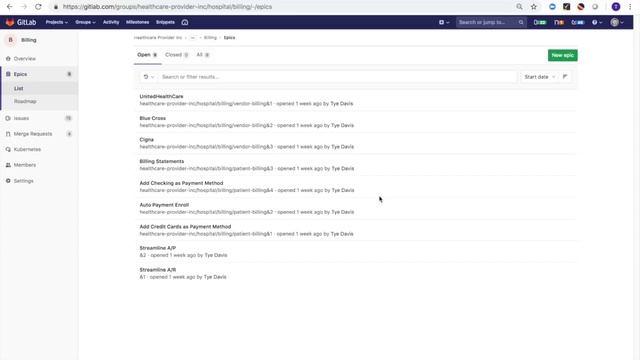The width and height of the screenshot is (640, 360).
Task: Open the merge requests counter icon in the navbar
Action: (559, 22)
